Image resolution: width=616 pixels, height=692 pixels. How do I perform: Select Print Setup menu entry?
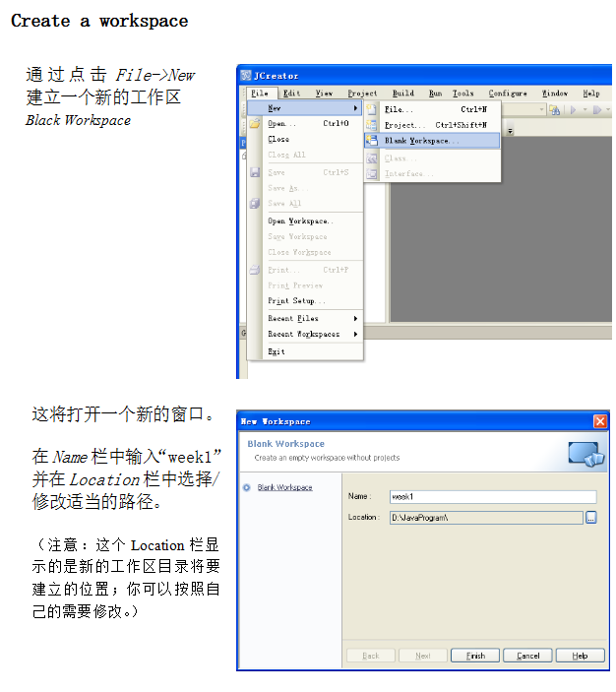[x=294, y=300]
